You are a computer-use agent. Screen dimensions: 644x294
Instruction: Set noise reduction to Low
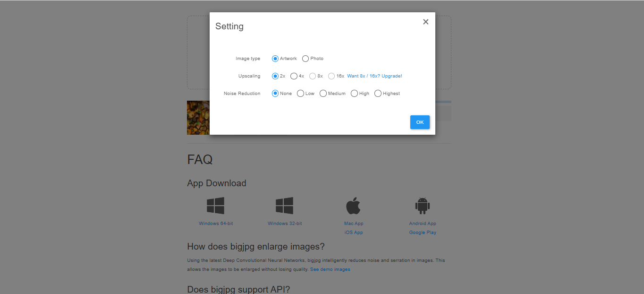(300, 94)
